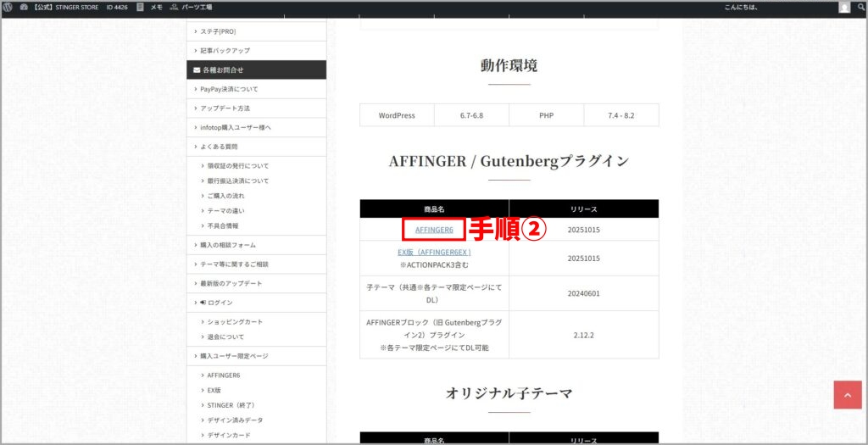868x445 pixels.
Task: Click the red scroll-to-top arrow button
Action: pyautogui.click(x=847, y=395)
